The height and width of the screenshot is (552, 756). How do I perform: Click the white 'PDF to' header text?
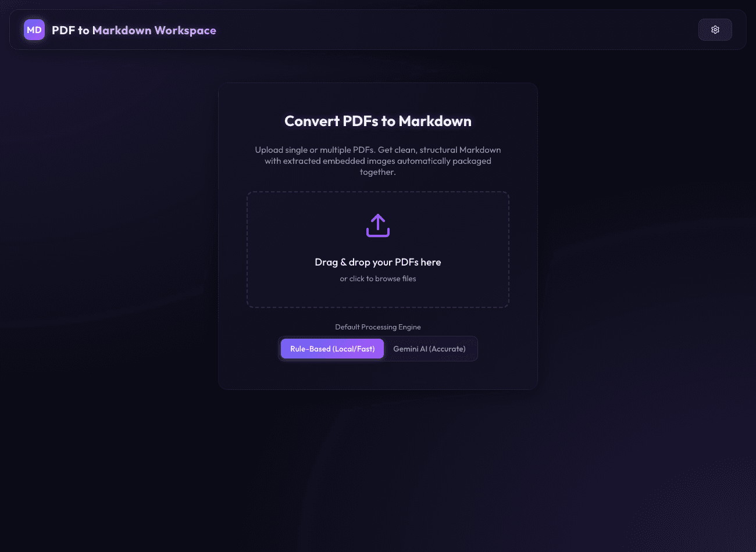point(70,30)
